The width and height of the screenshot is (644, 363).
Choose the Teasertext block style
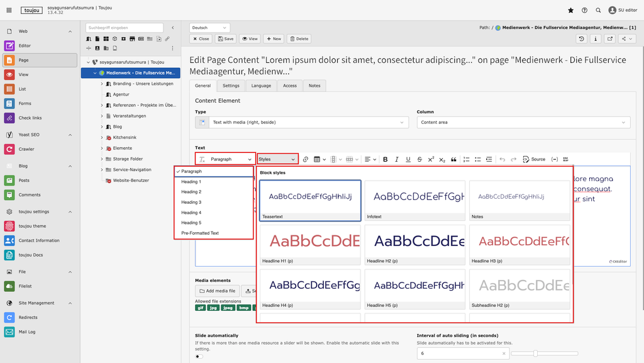pos(310,201)
